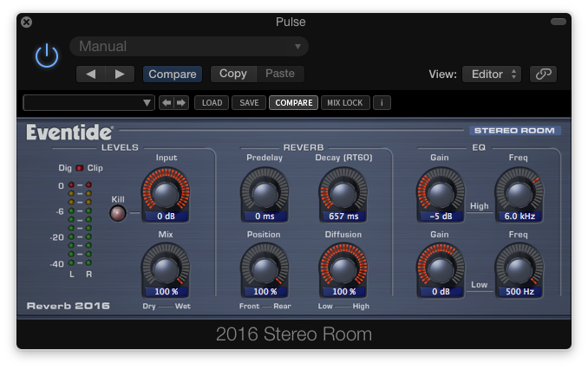Select the Position 100 % value field
The image size is (588, 369).
point(265,291)
